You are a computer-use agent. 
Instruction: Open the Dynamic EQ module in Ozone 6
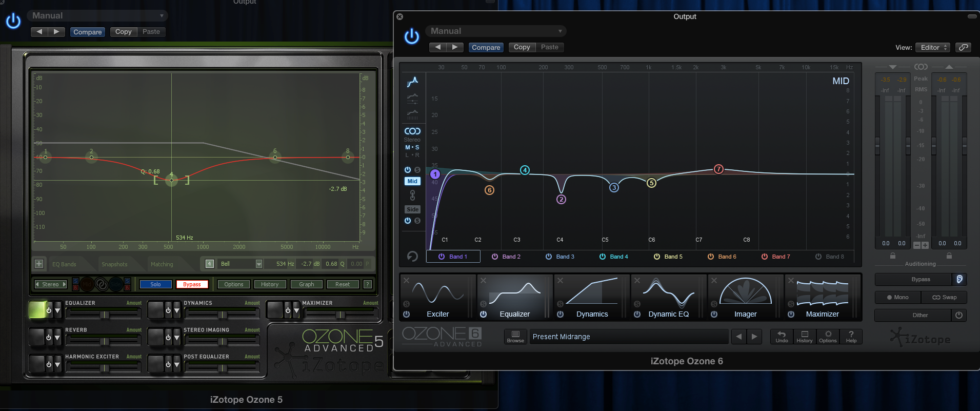(x=669, y=298)
